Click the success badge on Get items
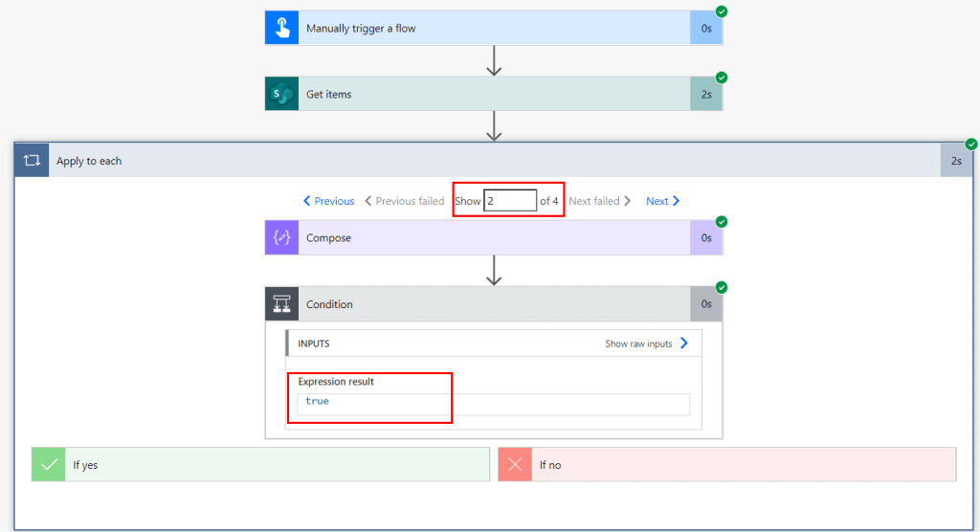The image size is (980, 532). [722, 78]
